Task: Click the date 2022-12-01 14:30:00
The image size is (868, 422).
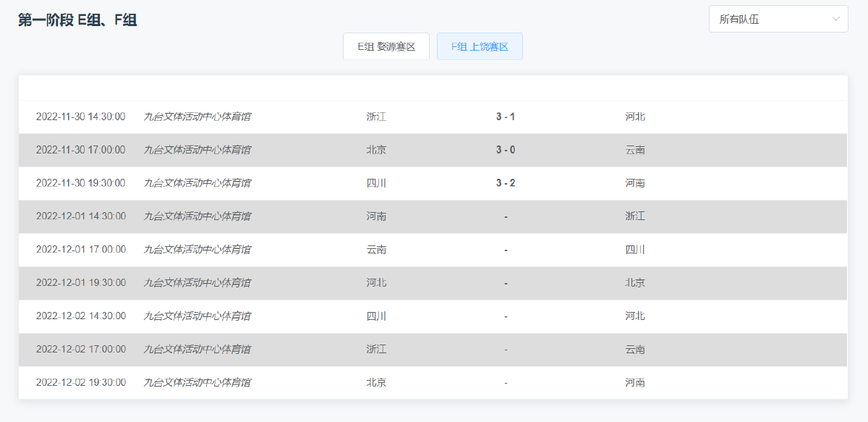Action: [80, 216]
